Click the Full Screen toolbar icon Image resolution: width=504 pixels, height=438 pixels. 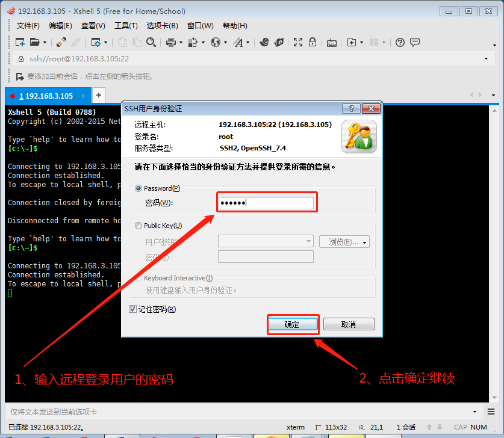[x=297, y=42]
